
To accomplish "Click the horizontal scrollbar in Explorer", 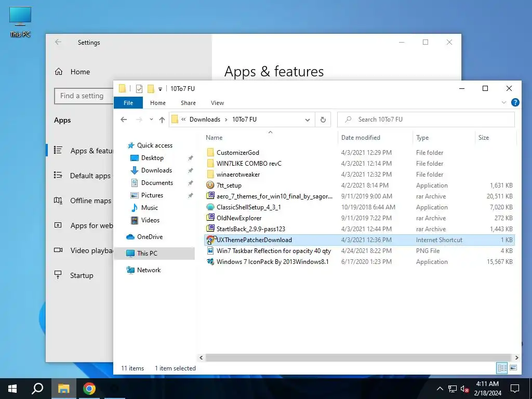I will 358,357.
